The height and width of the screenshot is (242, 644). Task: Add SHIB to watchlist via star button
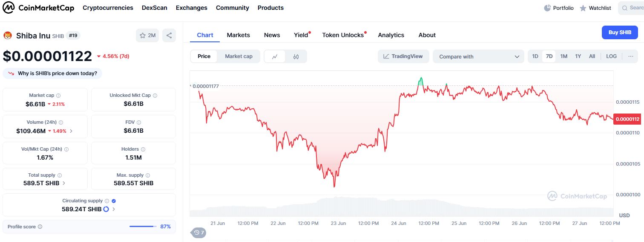tap(147, 35)
